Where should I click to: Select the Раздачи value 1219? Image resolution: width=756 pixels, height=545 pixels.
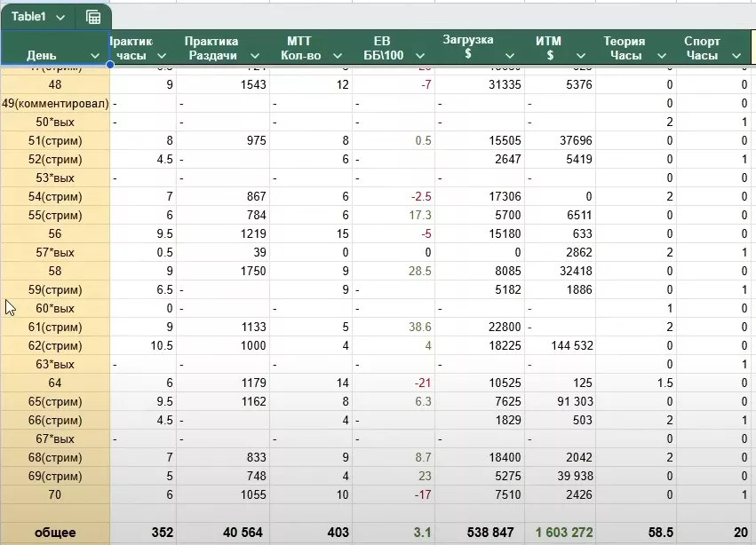(x=253, y=233)
